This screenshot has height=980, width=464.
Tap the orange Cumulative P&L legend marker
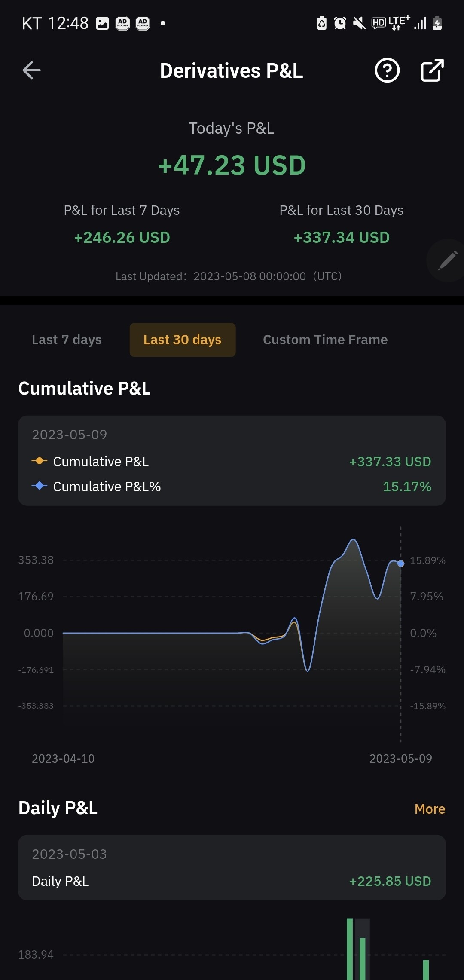tap(40, 461)
